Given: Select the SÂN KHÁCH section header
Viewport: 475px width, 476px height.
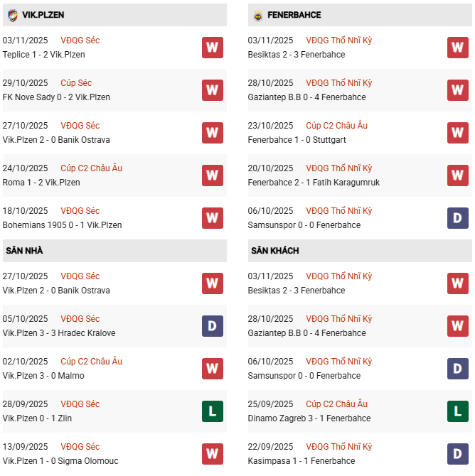Looking at the screenshot, I should (x=274, y=251).
